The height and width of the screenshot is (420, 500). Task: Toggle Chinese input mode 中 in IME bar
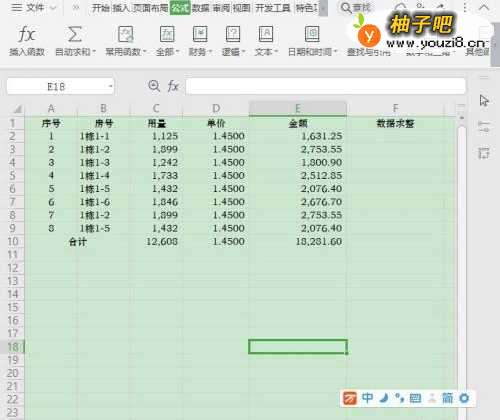(x=367, y=398)
